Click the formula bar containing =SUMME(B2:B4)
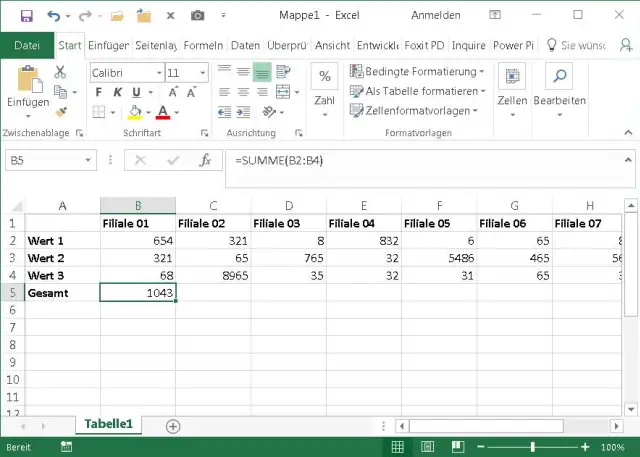 point(420,160)
